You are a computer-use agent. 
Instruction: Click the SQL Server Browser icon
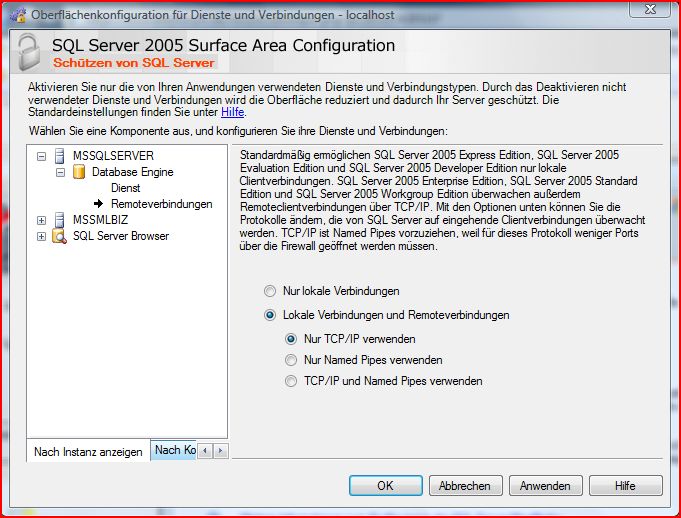pyautogui.click(x=60, y=236)
